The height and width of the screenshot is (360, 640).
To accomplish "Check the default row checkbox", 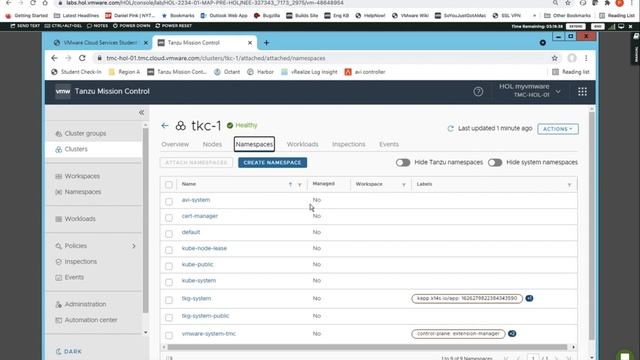I will (x=169, y=233).
